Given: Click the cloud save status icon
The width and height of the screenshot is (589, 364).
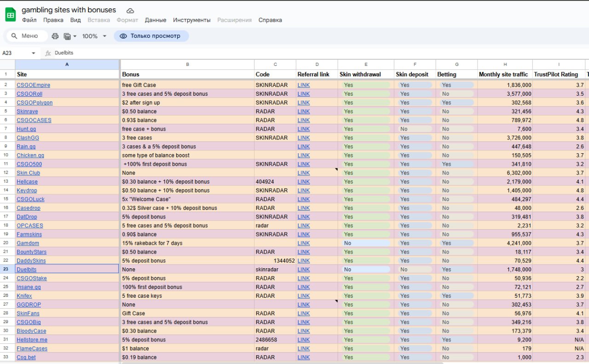Looking at the screenshot, I should pyautogui.click(x=130, y=11).
